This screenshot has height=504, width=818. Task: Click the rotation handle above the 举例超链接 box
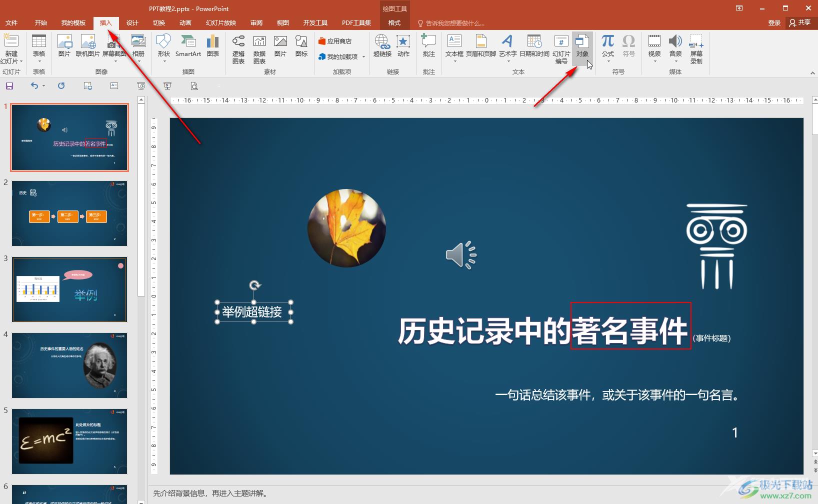[255, 285]
